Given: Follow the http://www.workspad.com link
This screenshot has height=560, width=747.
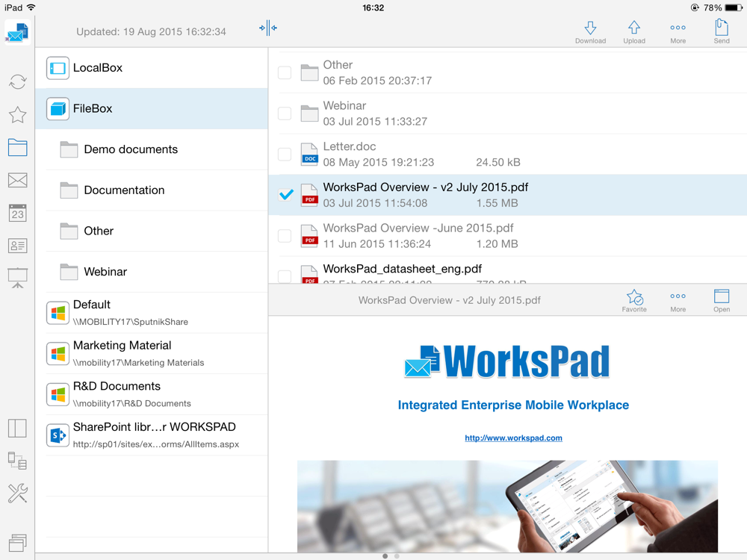Looking at the screenshot, I should (513, 438).
